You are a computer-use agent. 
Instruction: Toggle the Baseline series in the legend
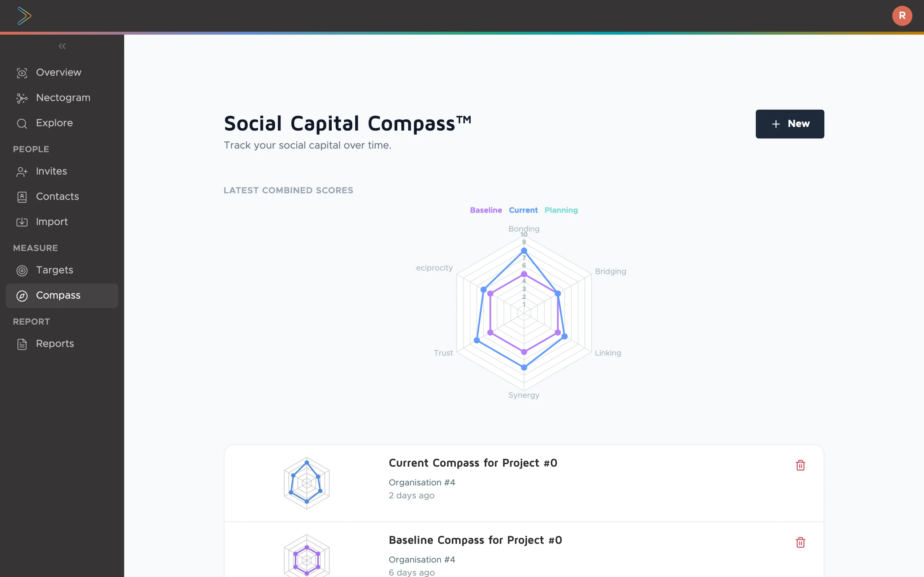click(486, 210)
